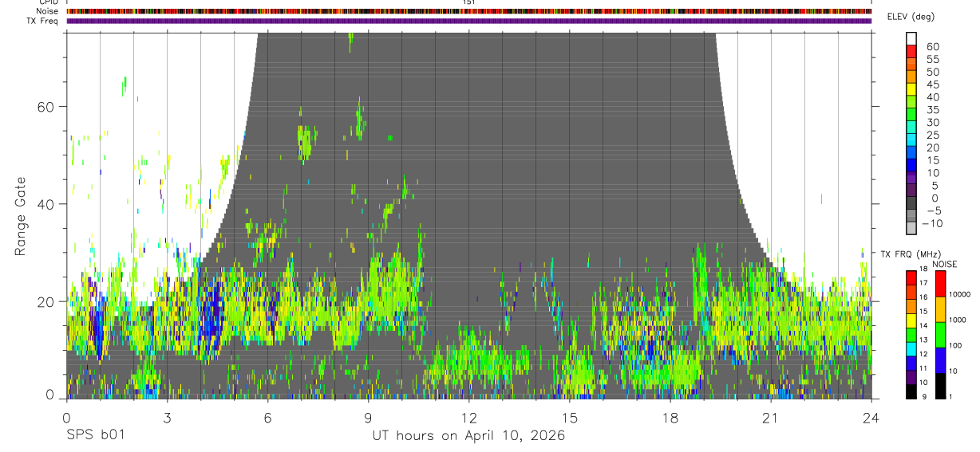Select the "NOISE" colorbar title
Viewport: 980px width, 452px height.
(x=944, y=264)
